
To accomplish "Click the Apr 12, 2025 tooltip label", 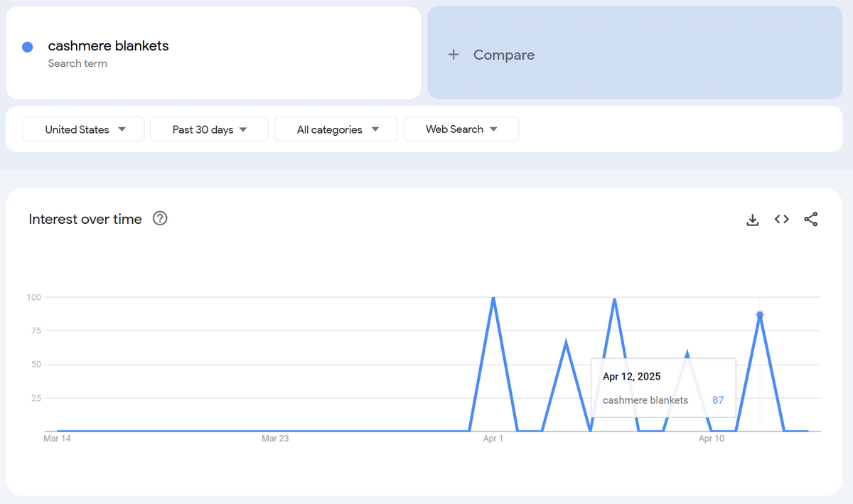I will [x=631, y=376].
